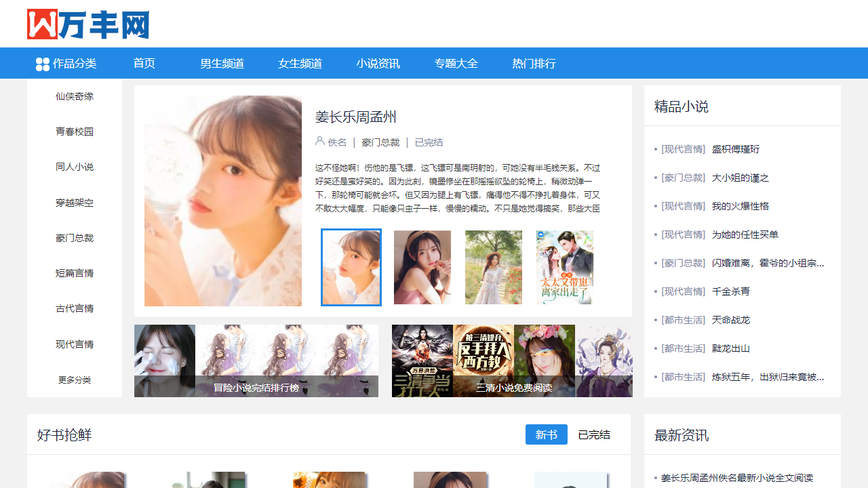The width and height of the screenshot is (868, 488).
Task: Open the novel 黜龙出山
Action: [x=731, y=348]
